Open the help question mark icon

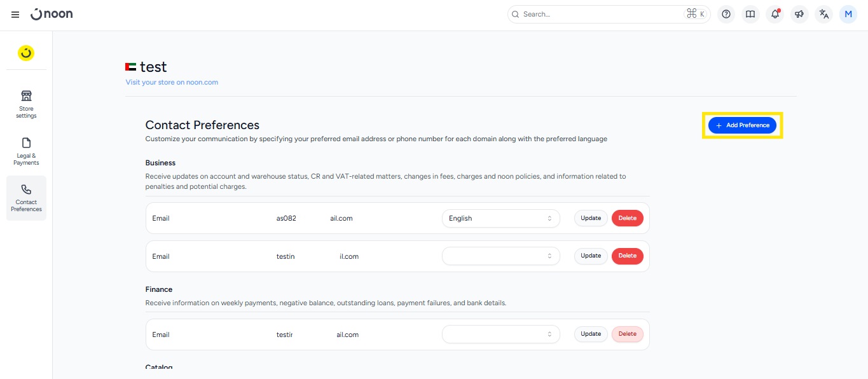pos(726,14)
